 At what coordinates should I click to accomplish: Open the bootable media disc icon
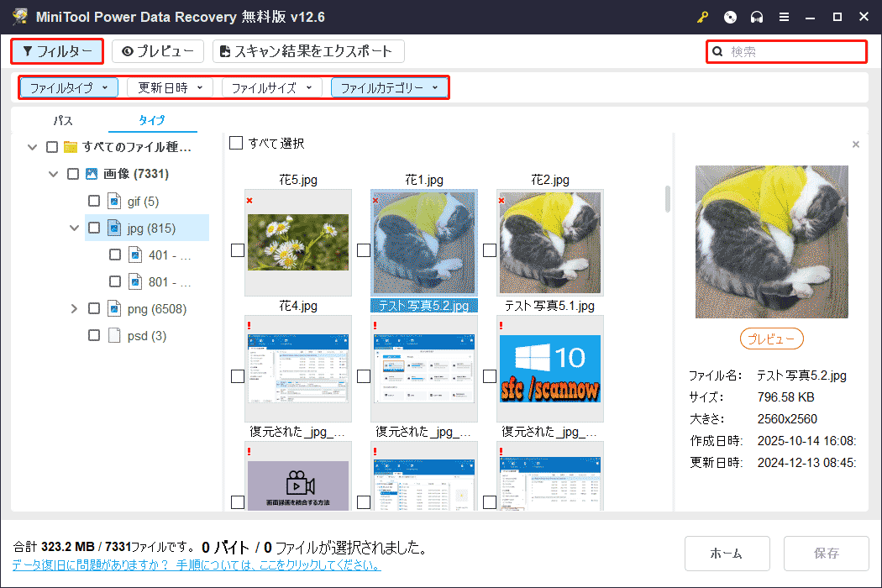(730, 16)
